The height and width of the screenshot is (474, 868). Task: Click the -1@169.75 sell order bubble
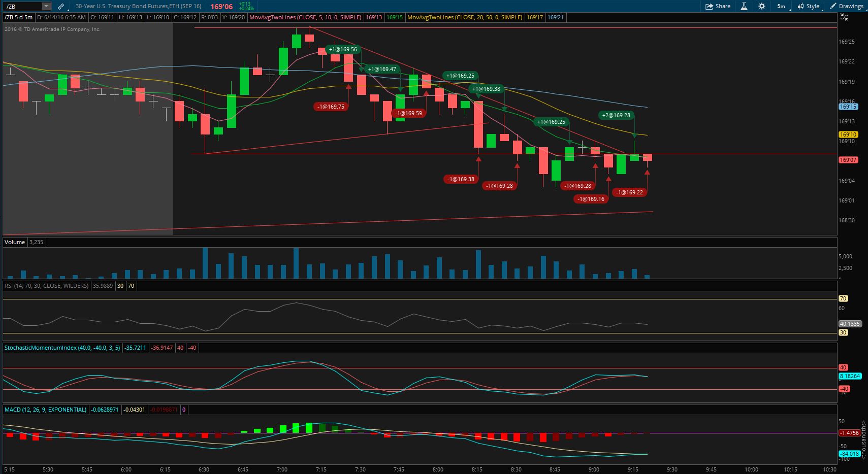click(x=331, y=107)
